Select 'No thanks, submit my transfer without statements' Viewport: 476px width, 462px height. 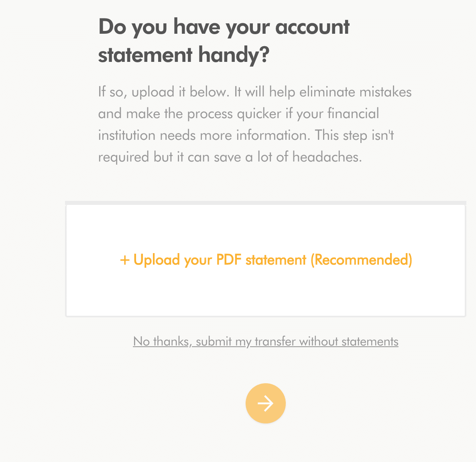pos(265,341)
